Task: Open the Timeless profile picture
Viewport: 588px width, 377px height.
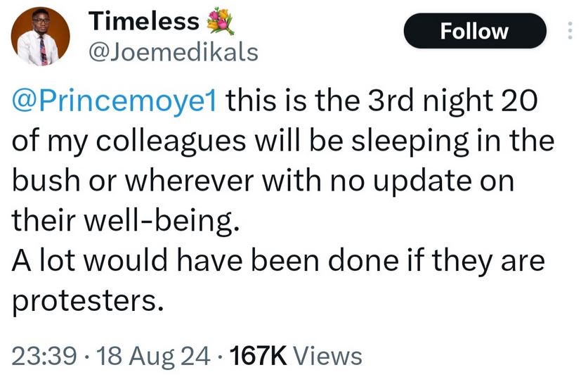Action: click(x=41, y=39)
